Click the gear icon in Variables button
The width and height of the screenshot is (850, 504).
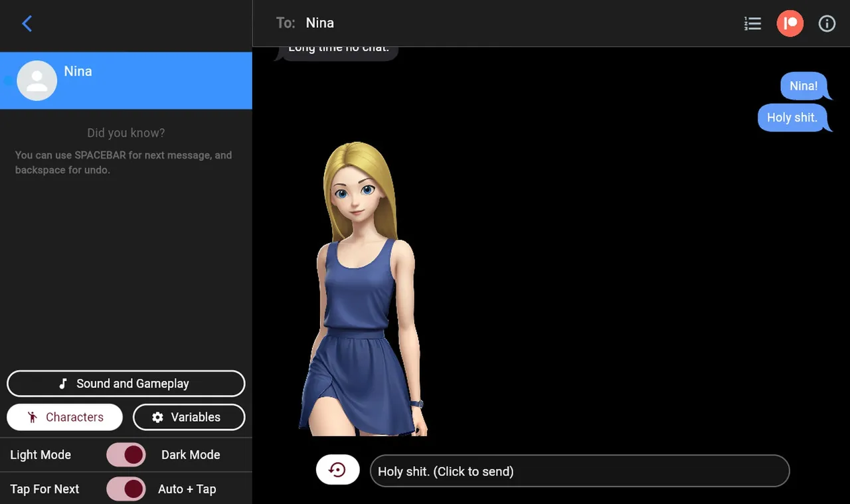(x=157, y=417)
